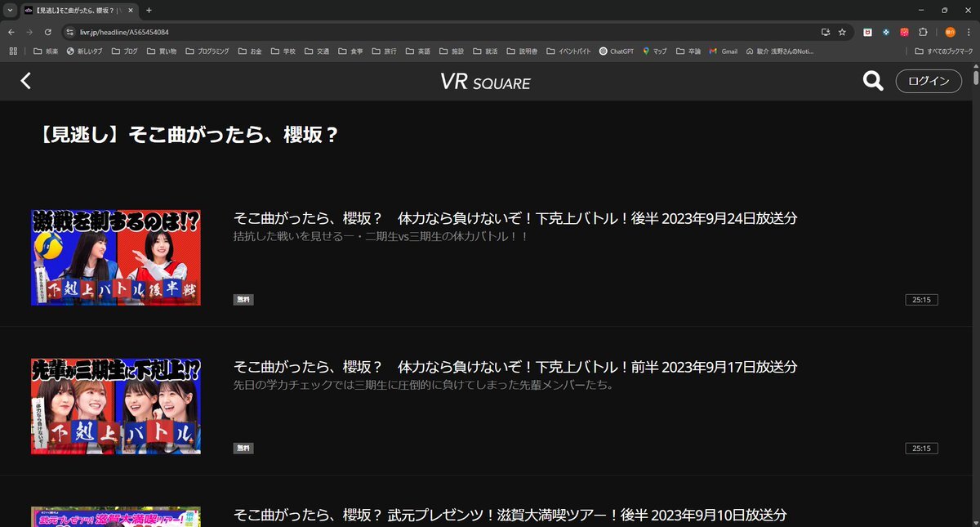Open the お金 bookmark folder

251,51
